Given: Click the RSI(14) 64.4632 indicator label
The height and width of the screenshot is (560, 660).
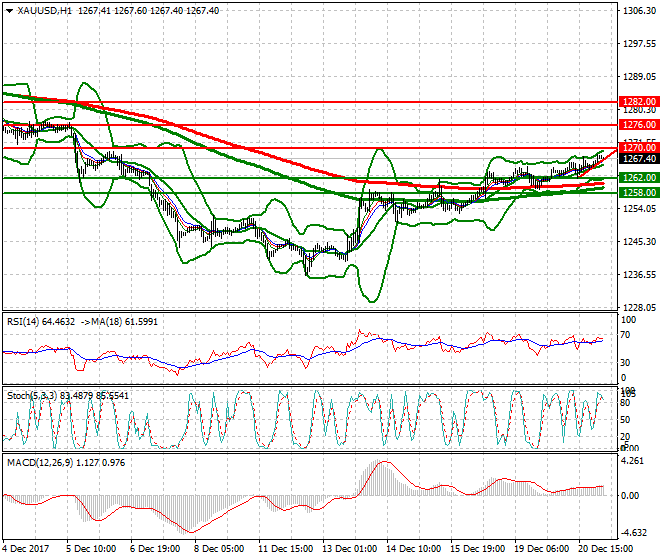Looking at the screenshot, I should click(x=41, y=322).
